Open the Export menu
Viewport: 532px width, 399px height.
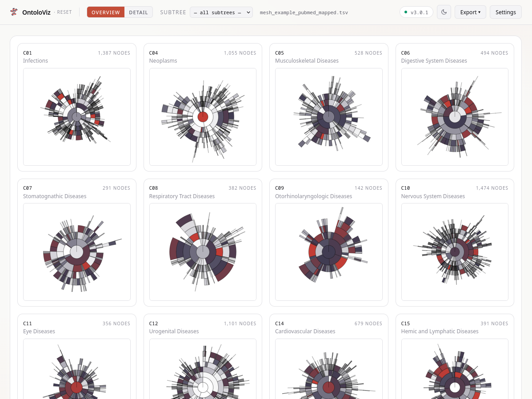coord(470,12)
